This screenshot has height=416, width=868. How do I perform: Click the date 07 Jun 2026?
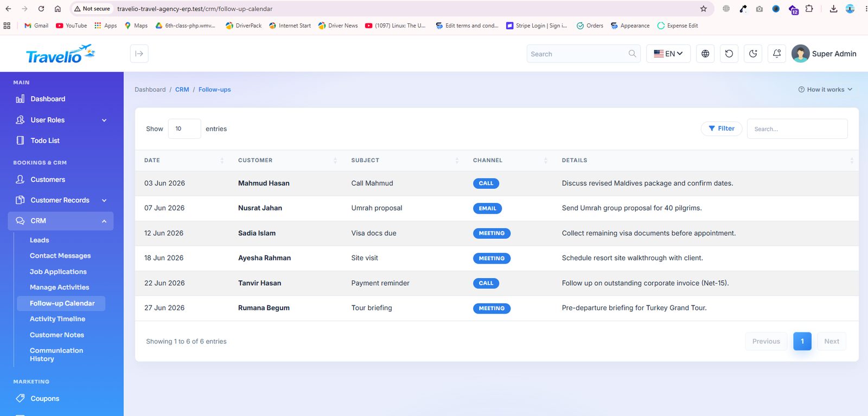click(x=164, y=208)
